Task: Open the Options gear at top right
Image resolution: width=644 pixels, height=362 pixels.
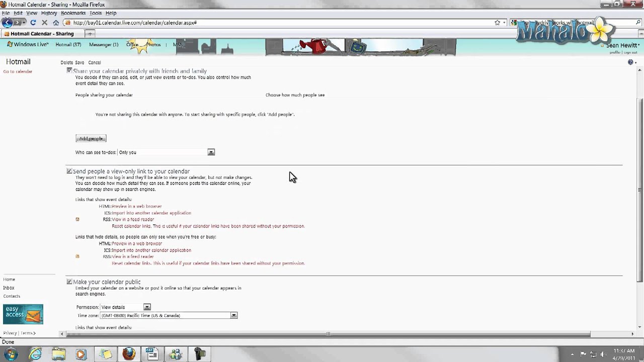Action: (630, 62)
